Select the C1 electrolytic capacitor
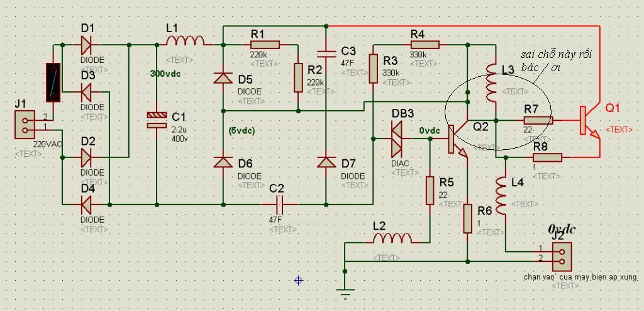 (157, 120)
